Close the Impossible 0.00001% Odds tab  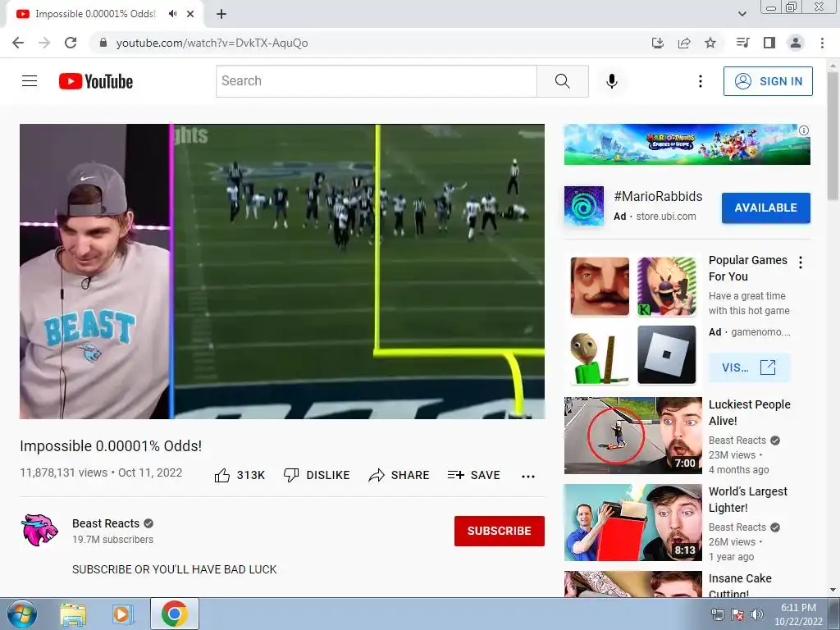click(190, 14)
